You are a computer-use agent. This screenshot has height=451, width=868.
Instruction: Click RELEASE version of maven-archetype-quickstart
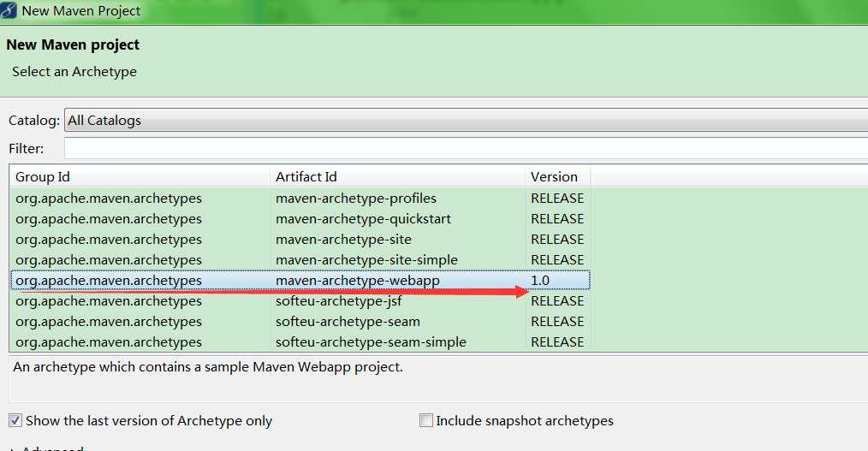[x=557, y=218]
